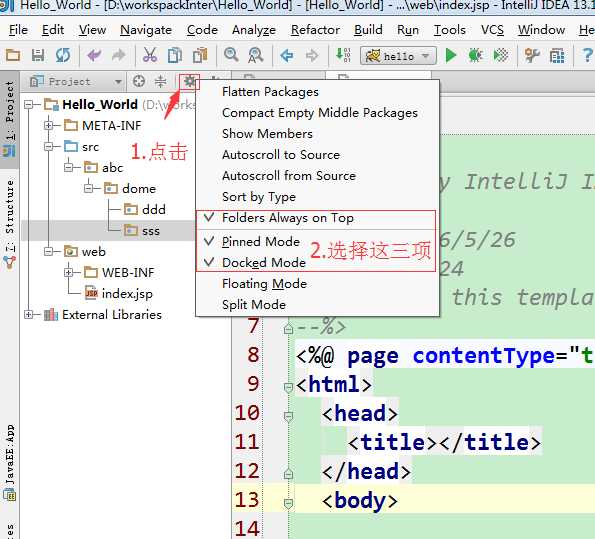595x539 pixels.
Task: Collapse the src folder node
Action: (49, 147)
